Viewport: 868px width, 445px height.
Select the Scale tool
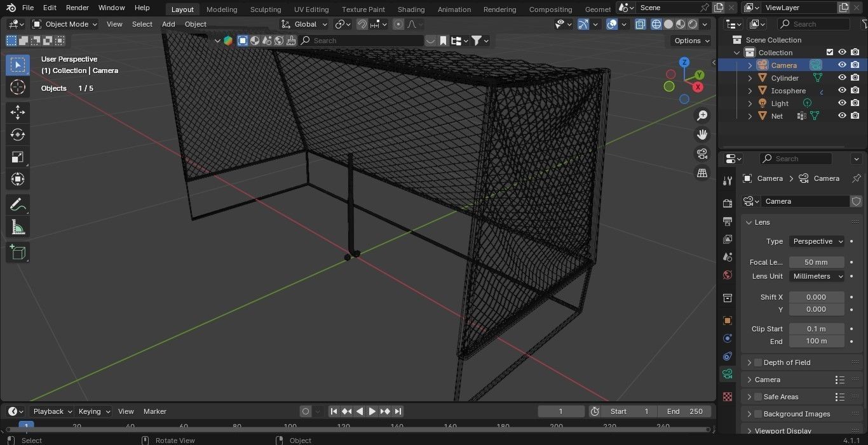(x=18, y=157)
